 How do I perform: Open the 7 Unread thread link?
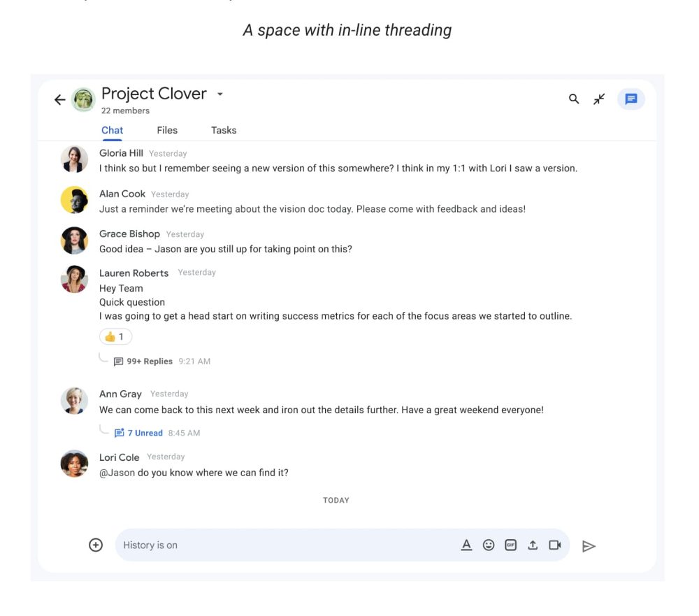pos(145,433)
